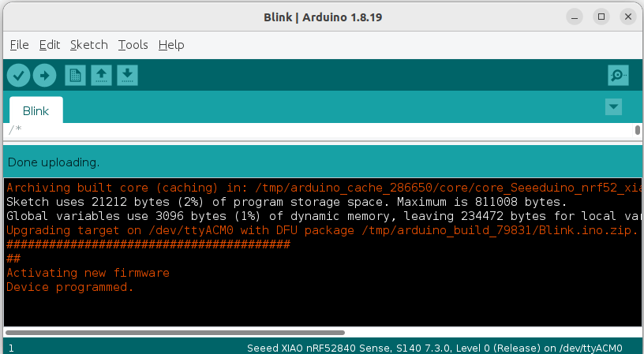
Task: Maximize the Arduino window
Action: coord(601,17)
